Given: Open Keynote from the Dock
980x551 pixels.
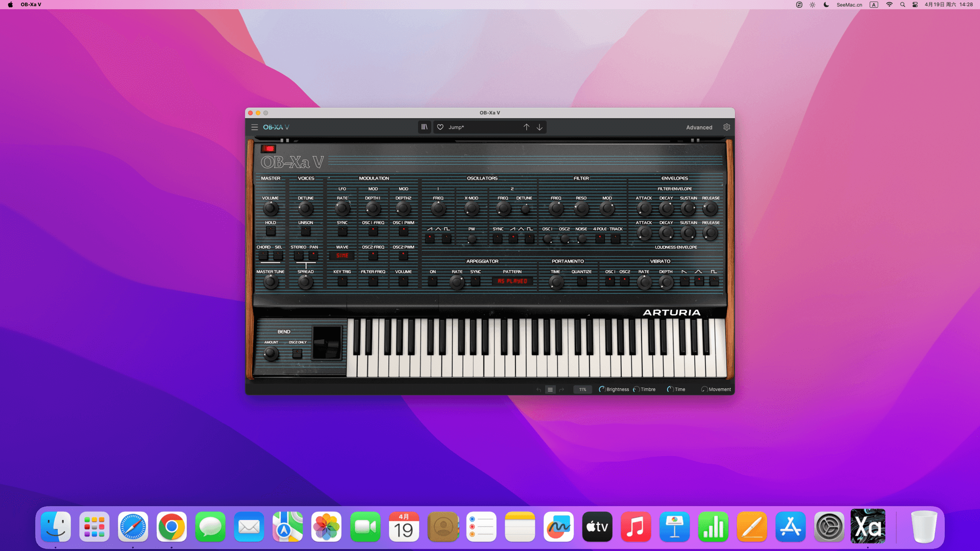Looking at the screenshot, I should point(674,527).
